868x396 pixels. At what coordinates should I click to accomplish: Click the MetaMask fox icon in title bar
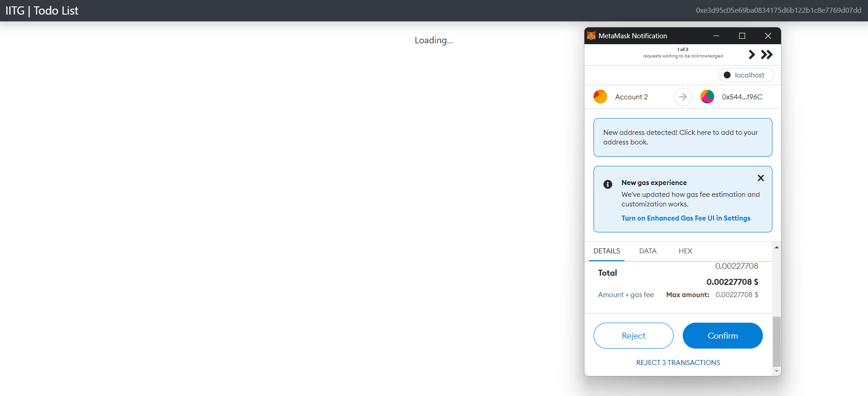591,36
